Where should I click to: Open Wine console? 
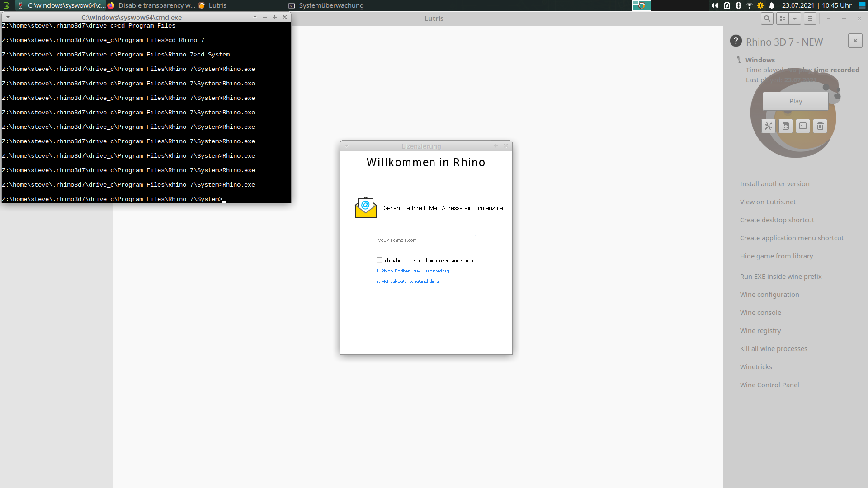coord(760,313)
